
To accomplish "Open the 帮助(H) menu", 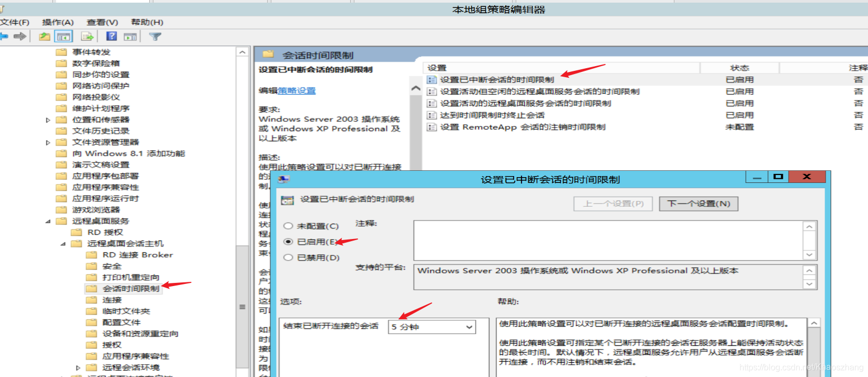I will click(147, 22).
